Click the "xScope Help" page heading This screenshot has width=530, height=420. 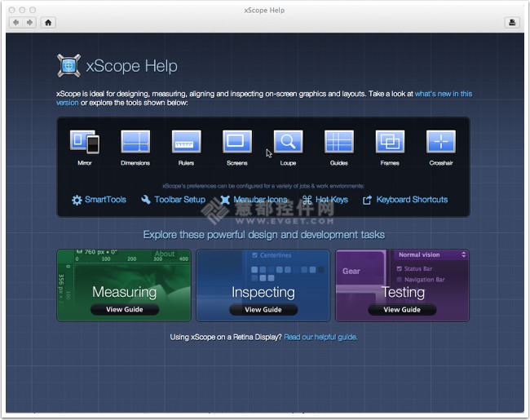pyautogui.click(x=132, y=65)
